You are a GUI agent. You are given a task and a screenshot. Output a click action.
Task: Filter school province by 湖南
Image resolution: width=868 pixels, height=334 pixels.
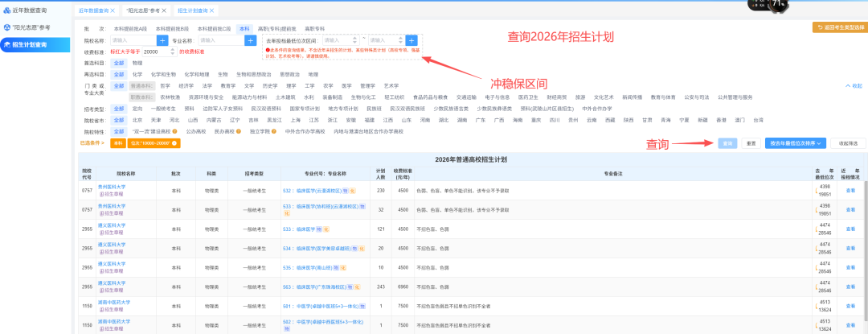click(461, 120)
